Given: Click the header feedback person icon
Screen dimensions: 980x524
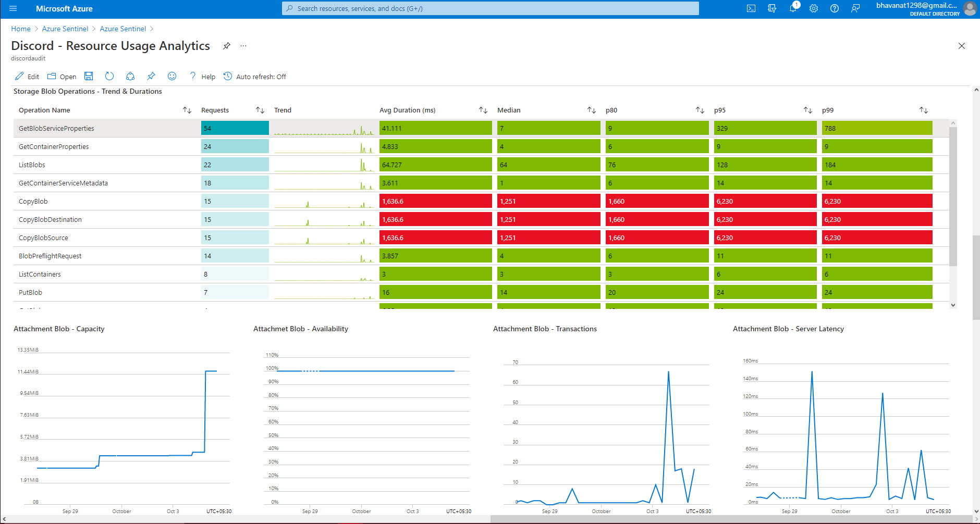Looking at the screenshot, I should click(855, 9).
